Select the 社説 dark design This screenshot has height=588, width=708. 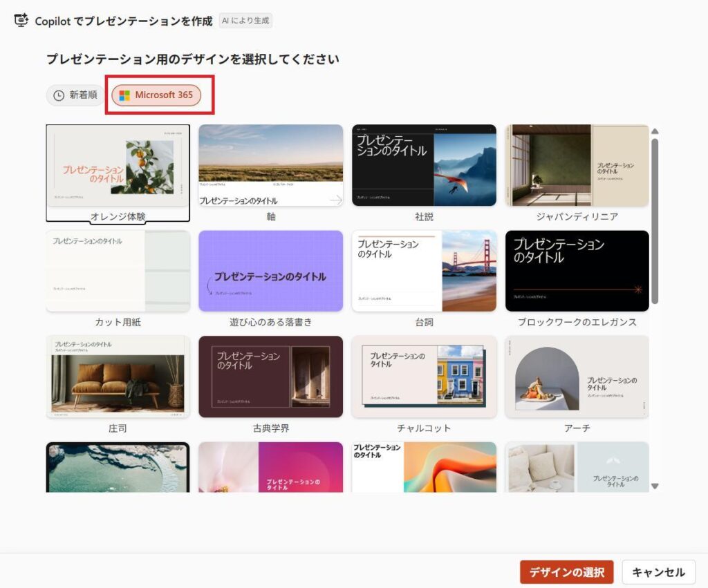tap(424, 166)
